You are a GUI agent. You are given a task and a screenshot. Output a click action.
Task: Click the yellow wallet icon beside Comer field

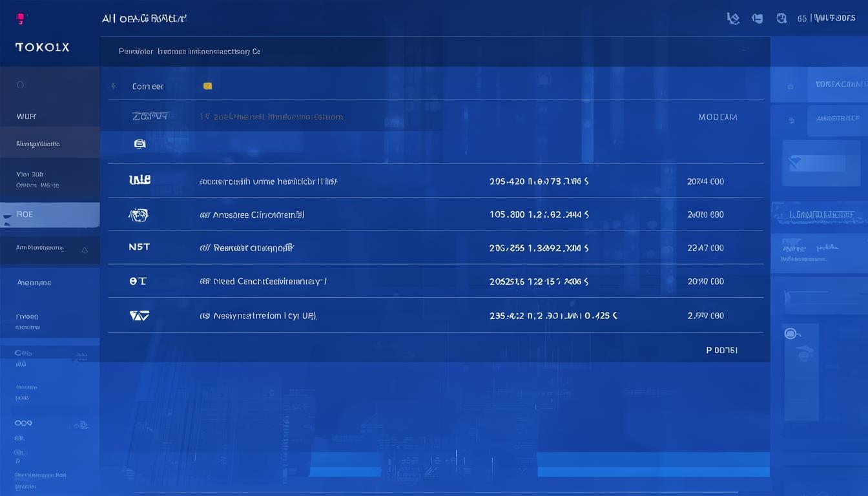[x=207, y=85]
